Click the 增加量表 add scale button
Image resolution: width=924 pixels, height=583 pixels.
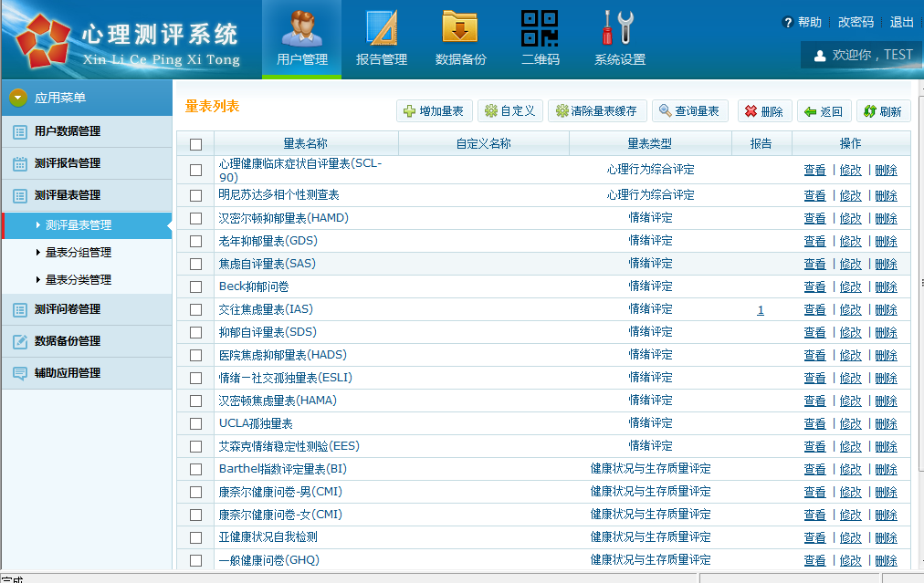pyautogui.click(x=434, y=111)
